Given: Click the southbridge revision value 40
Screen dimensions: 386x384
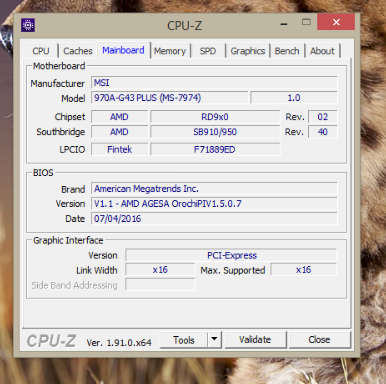Looking at the screenshot, I should pos(323,132).
